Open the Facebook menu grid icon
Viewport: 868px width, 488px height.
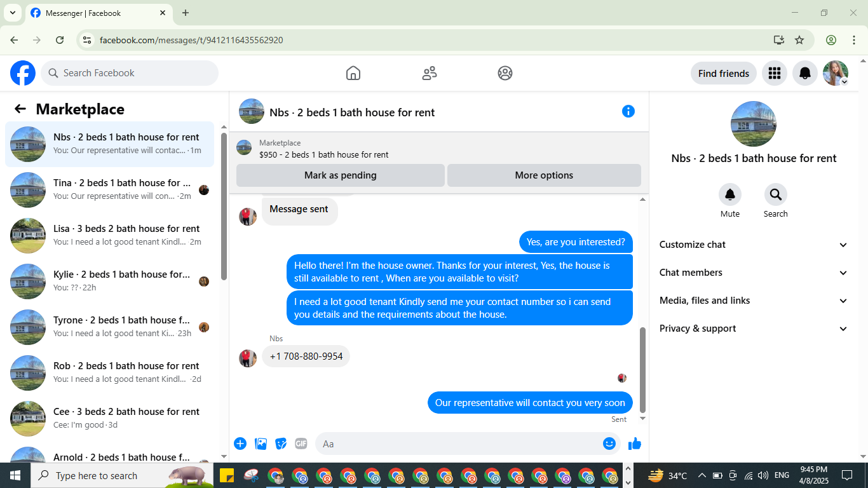pyautogui.click(x=774, y=73)
